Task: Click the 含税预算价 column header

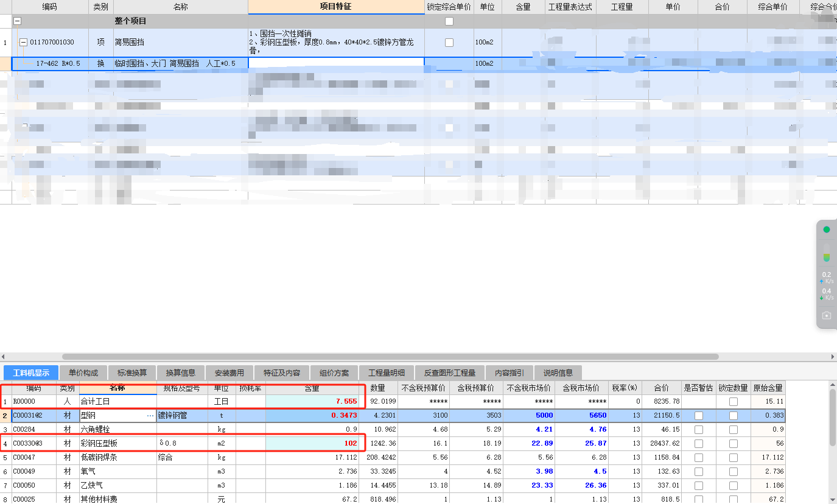Action: click(476, 388)
